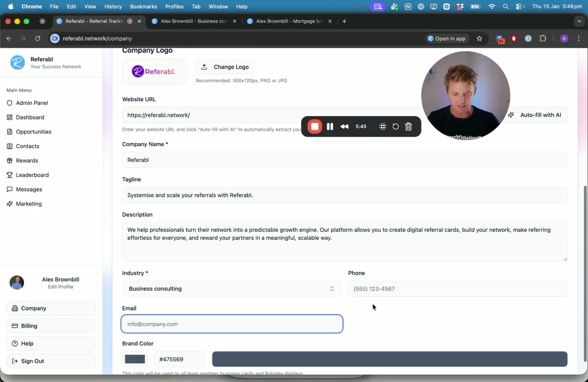This screenshot has height=382, width=588.
Task: Open the Bookmarks menu
Action: pyautogui.click(x=143, y=6)
